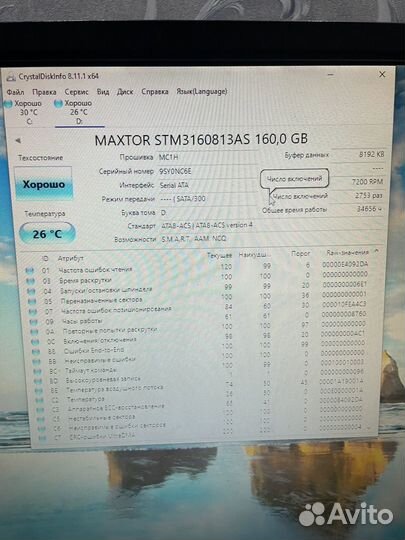Click the attribute list scrollbar up arrow

[376, 251]
